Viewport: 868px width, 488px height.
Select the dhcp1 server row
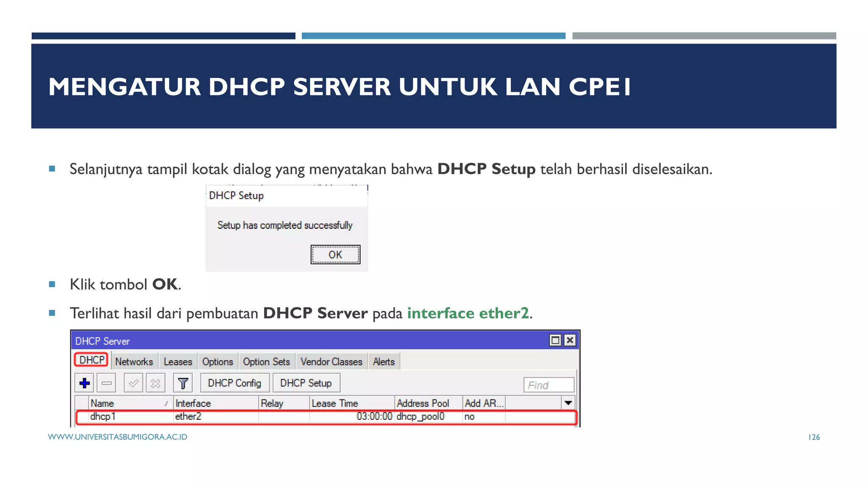point(326,417)
